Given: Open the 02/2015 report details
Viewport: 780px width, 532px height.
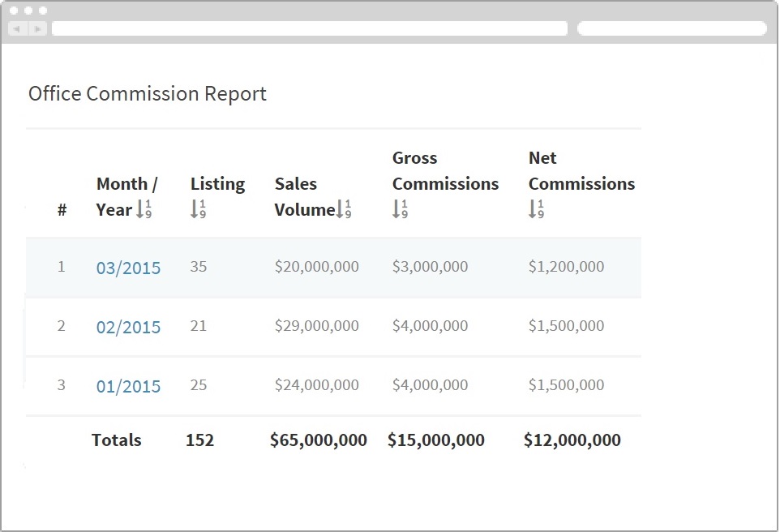Looking at the screenshot, I should tap(128, 328).
